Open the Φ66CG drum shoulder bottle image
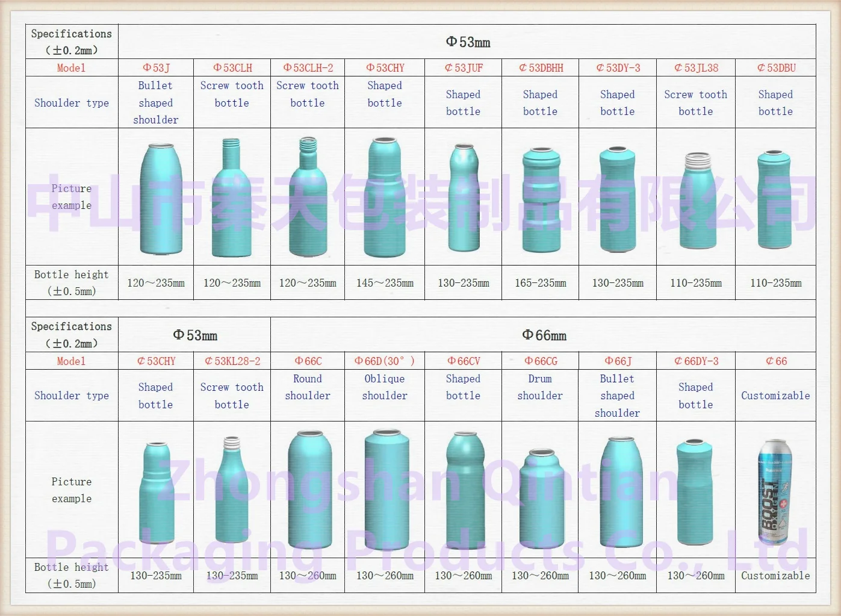 coord(541,498)
